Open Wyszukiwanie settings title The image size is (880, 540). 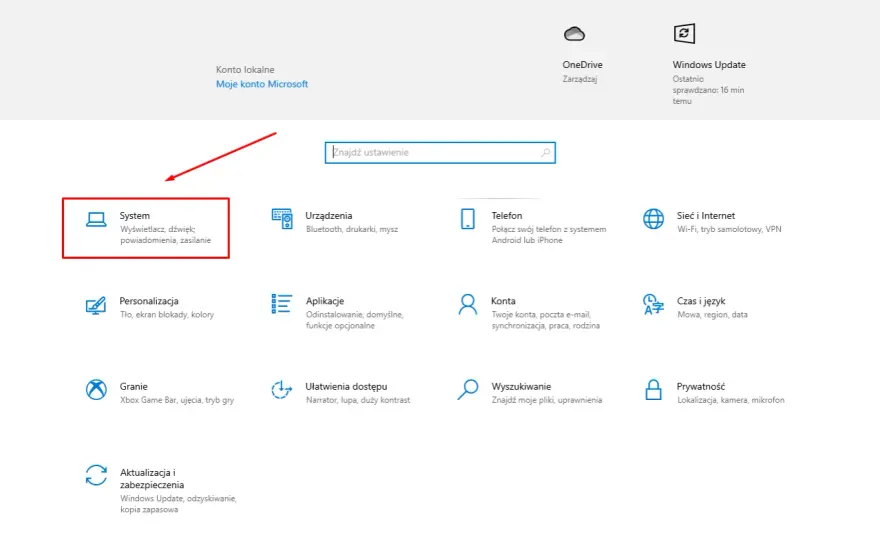click(521, 386)
